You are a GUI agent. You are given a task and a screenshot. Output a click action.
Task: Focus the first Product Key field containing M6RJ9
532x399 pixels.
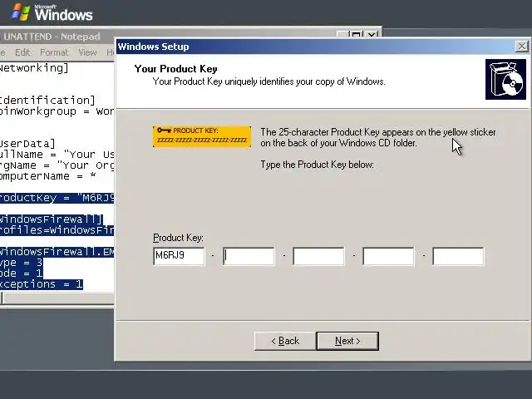(179, 256)
